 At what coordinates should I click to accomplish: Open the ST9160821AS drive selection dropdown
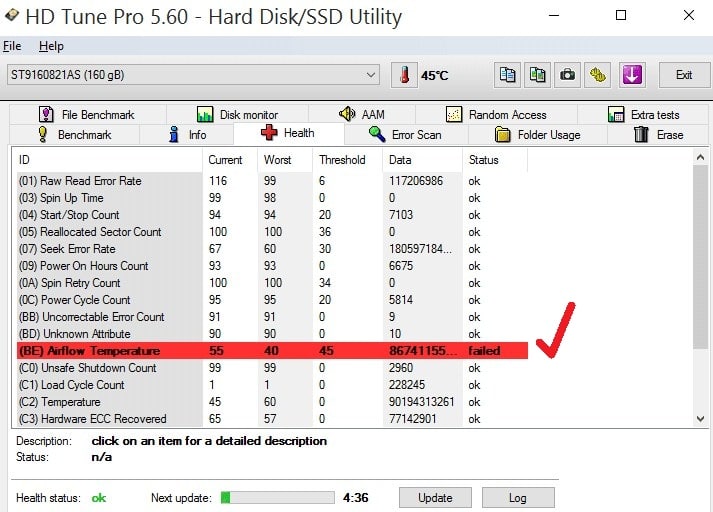[193, 75]
